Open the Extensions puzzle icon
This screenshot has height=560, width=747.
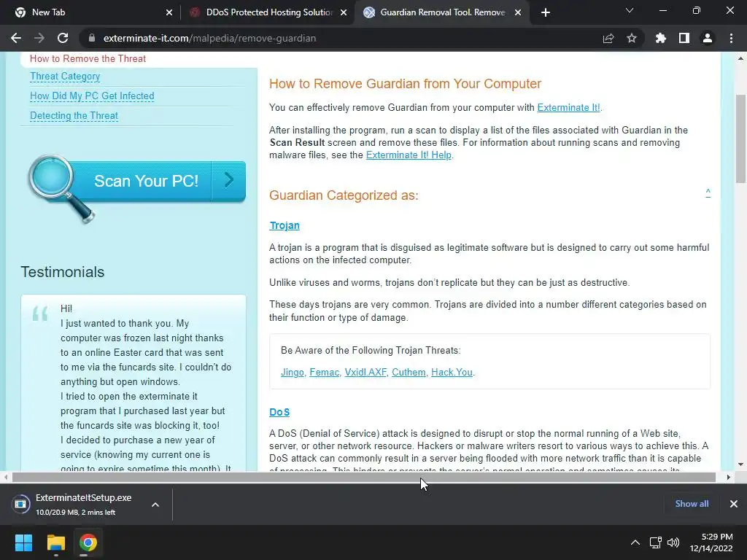661,38
